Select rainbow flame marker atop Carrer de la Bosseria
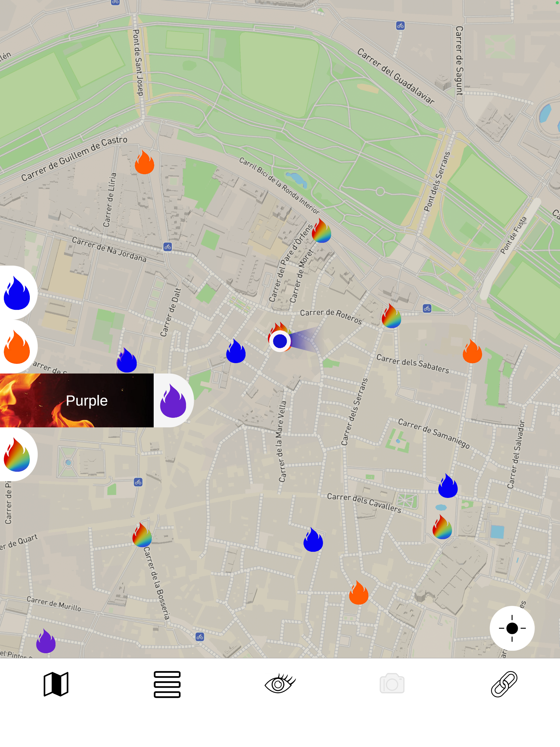Viewport: 560px width, 747px height. pos(142,535)
